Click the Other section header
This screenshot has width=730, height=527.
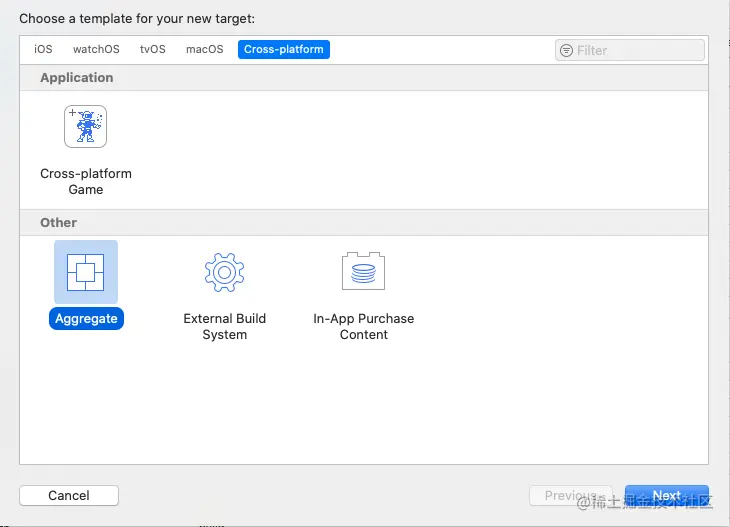tap(59, 223)
